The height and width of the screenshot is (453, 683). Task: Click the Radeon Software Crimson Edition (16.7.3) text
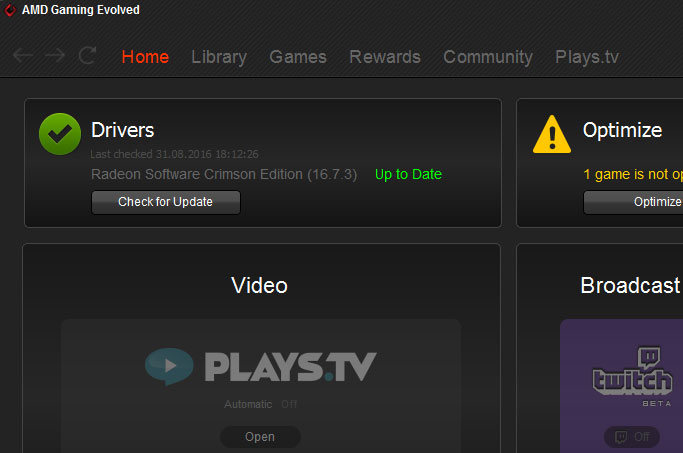tap(224, 174)
